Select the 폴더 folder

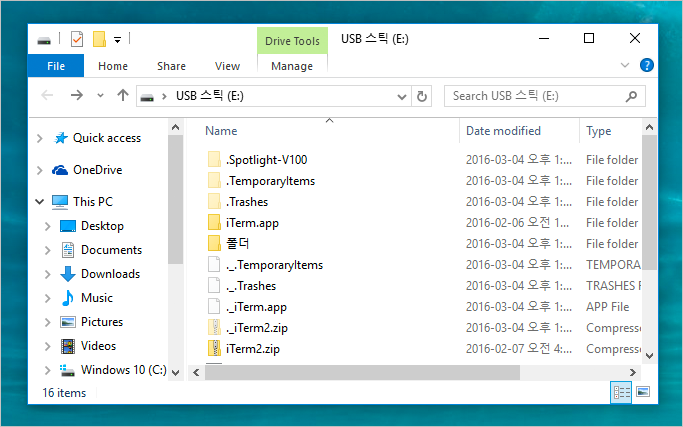point(237,243)
